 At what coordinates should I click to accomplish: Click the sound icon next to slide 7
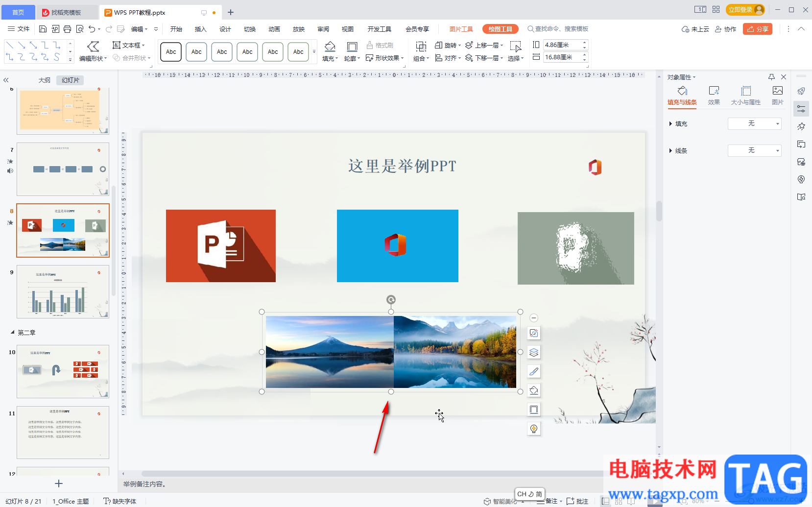(10, 170)
